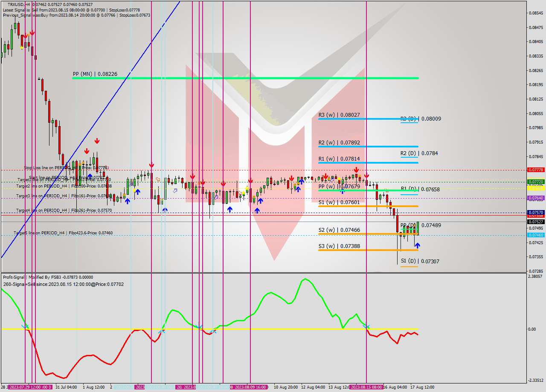Click the '17 Aug 12:00' time axis label
Viewport: 546px width, 392px height.
pyautogui.click(x=422, y=387)
